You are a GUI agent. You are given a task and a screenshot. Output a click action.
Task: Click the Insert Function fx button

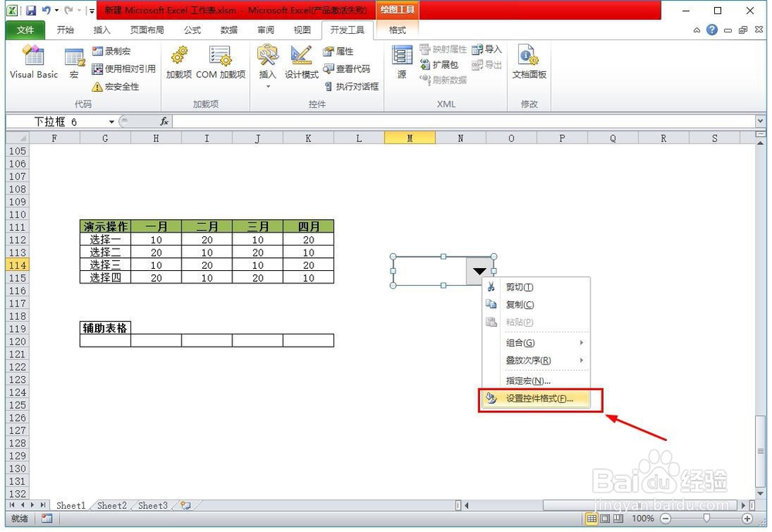click(164, 121)
